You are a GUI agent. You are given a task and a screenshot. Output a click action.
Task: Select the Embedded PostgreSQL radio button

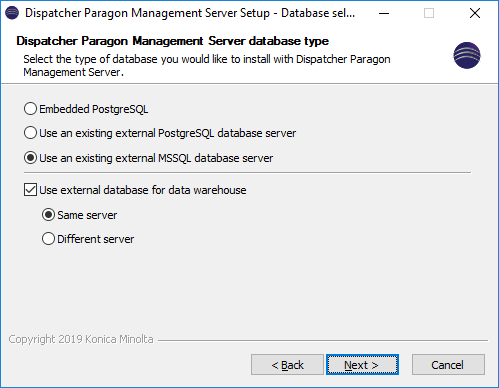30,109
